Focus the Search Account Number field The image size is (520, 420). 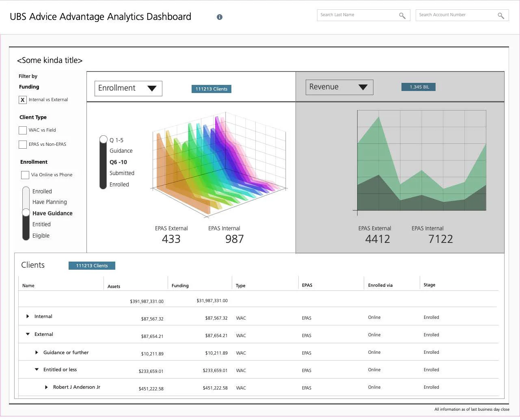click(462, 15)
